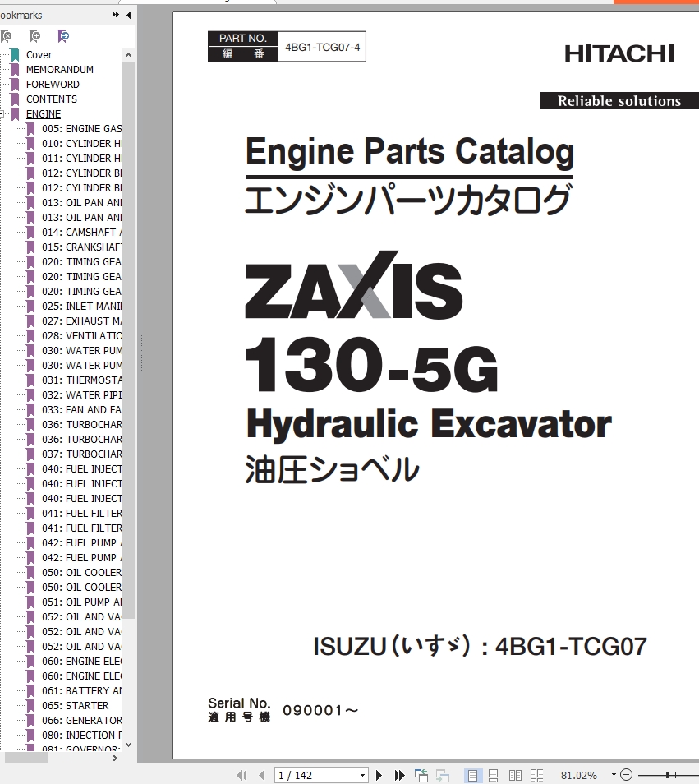699x784 pixels.
Task: Click the zoom out minus button
Action: coord(627,774)
